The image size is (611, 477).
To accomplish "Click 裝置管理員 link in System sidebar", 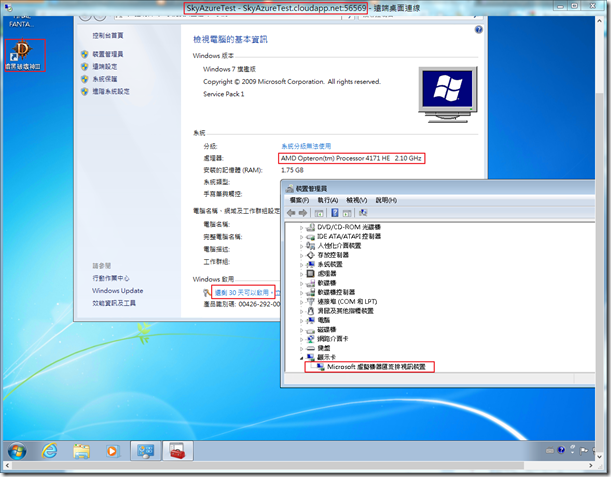I will [x=108, y=54].
